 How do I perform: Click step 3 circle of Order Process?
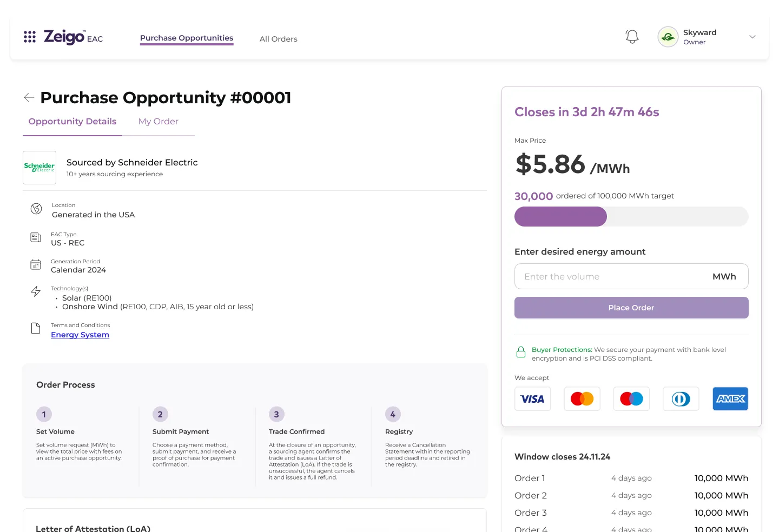pos(276,414)
